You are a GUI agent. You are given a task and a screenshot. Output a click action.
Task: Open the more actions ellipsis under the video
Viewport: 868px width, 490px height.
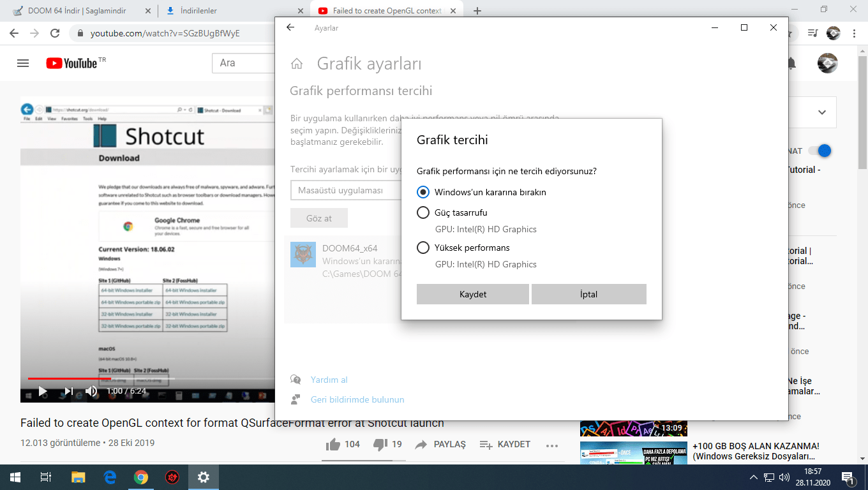[x=552, y=445]
